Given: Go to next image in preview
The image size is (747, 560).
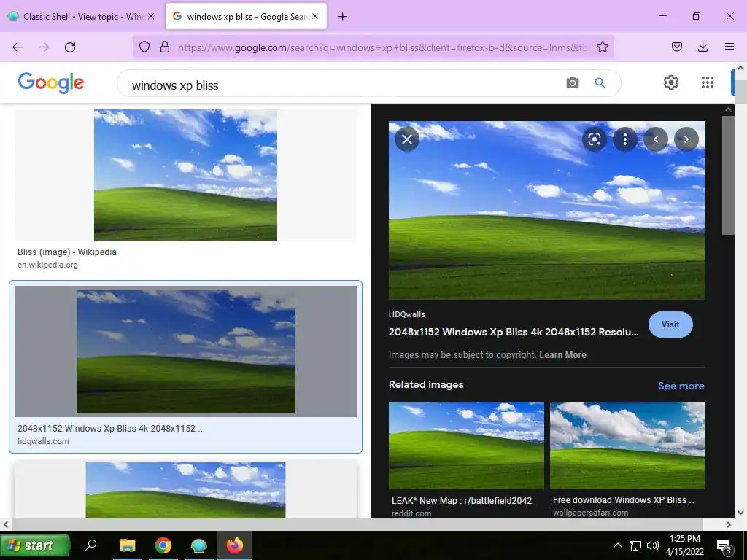Looking at the screenshot, I should pyautogui.click(x=686, y=139).
